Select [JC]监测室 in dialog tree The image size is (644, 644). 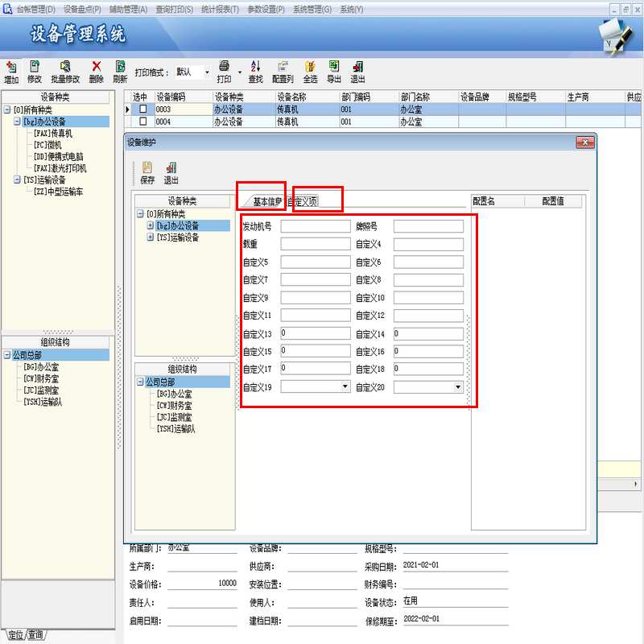point(174,417)
